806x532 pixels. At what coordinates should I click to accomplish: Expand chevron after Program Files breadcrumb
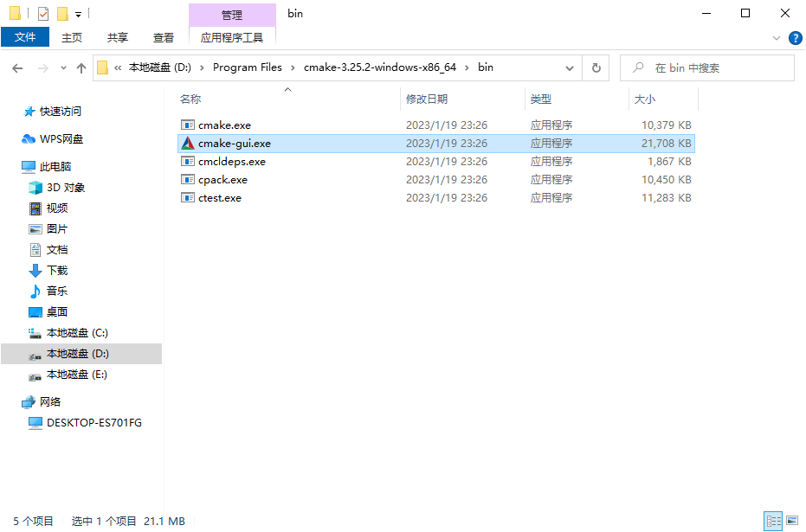pos(293,67)
